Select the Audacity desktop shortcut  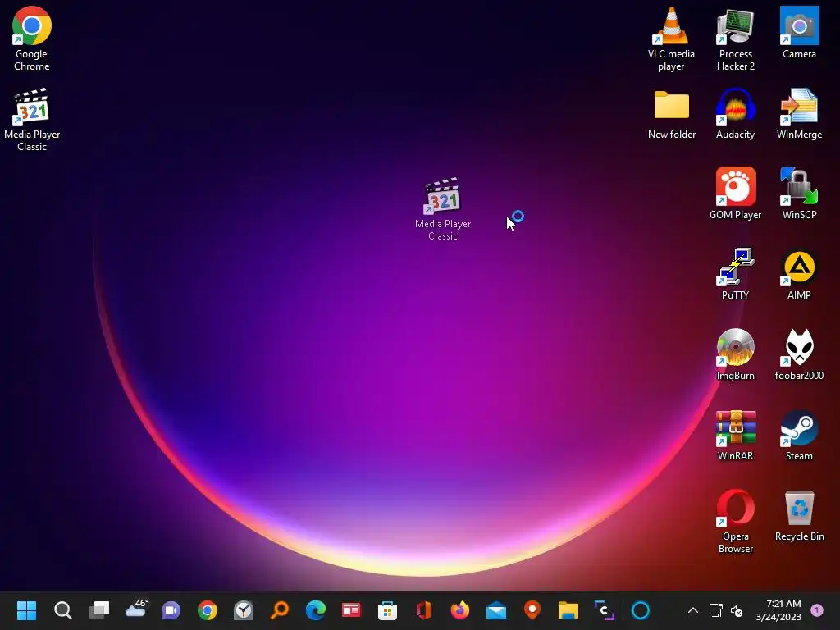click(736, 114)
